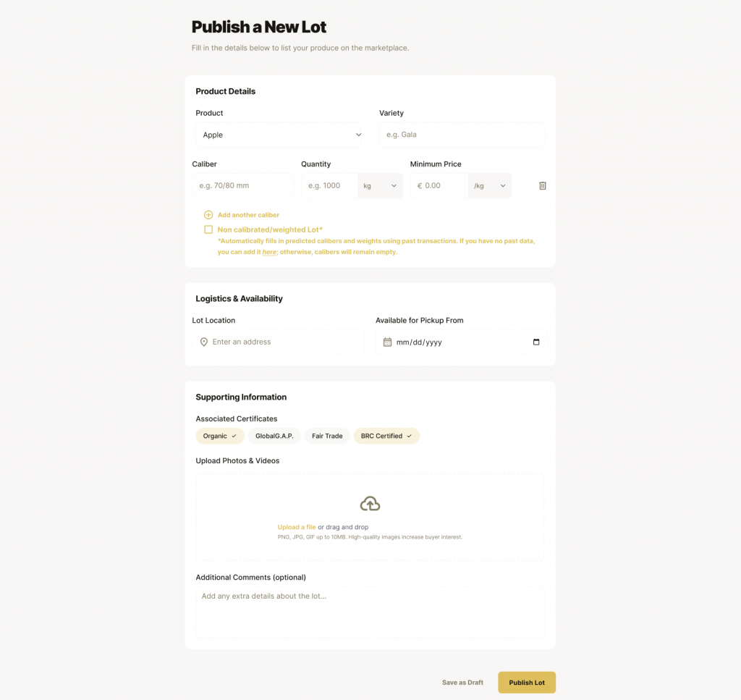This screenshot has width=741, height=700.
Task: Click the calendar icon left of mm/dd/yyyy
Action: (387, 342)
